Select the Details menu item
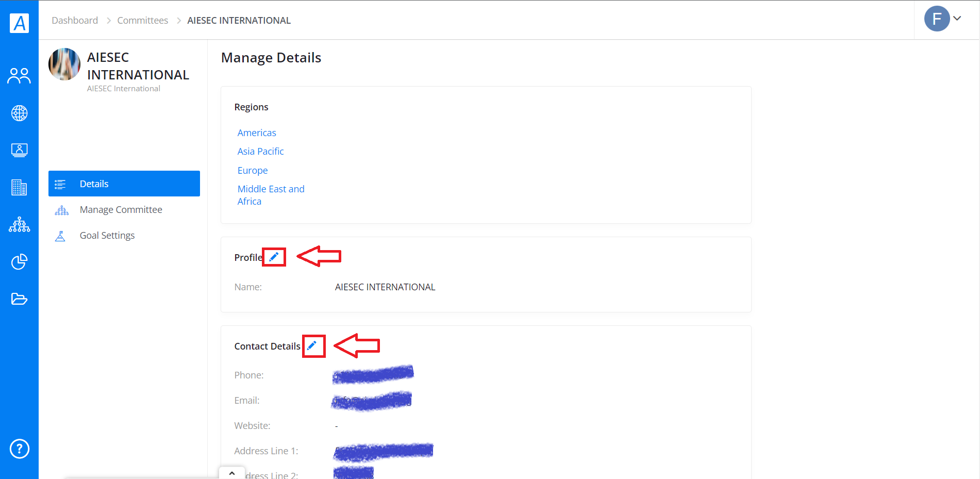The image size is (980, 479). (x=124, y=184)
